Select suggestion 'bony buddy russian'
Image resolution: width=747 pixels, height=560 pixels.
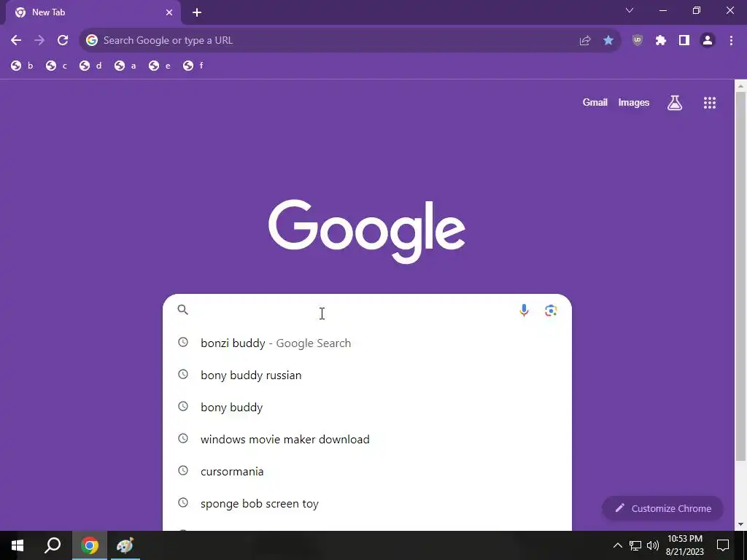[367, 376]
